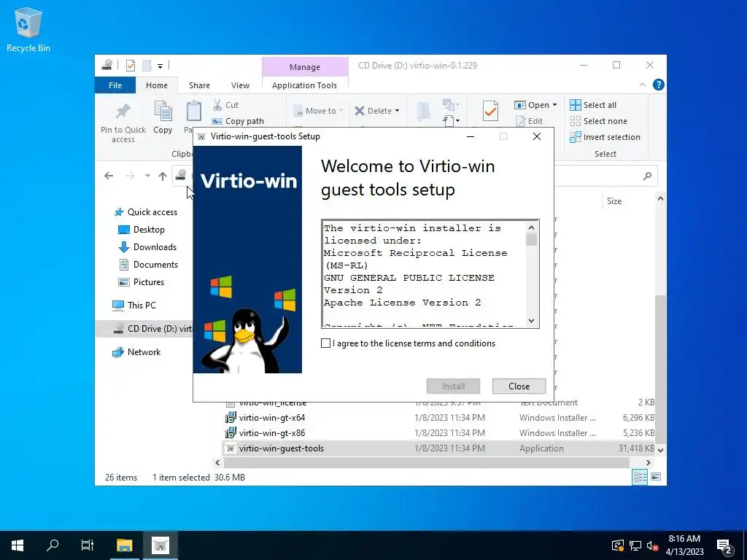Switch to the Home ribbon tab
Image resolution: width=747 pixels, height=560 pixels.
tap(157, 85)
